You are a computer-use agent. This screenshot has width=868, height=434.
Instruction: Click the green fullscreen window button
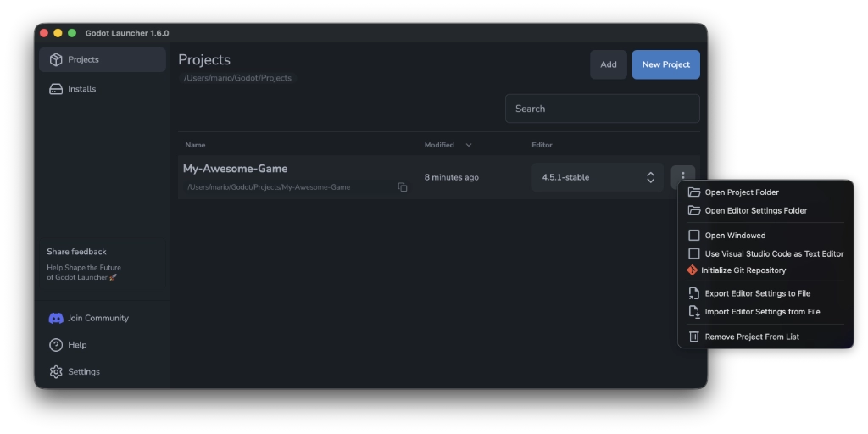pos(72,33)
